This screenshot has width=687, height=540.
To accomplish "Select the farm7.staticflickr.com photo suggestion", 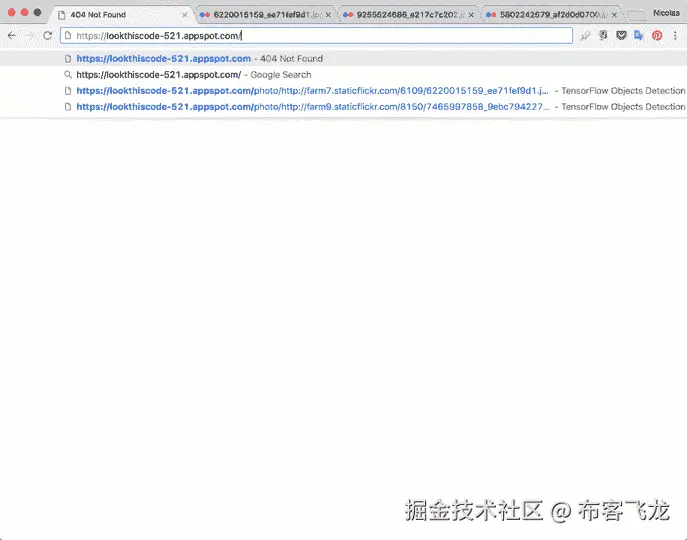I will (344, 91).
